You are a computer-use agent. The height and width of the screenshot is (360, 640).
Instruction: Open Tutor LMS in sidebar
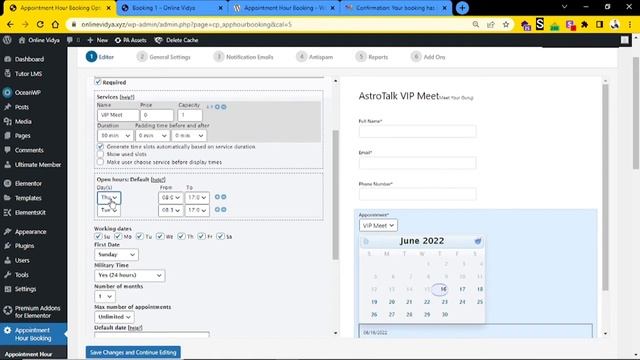click(28, 74)
